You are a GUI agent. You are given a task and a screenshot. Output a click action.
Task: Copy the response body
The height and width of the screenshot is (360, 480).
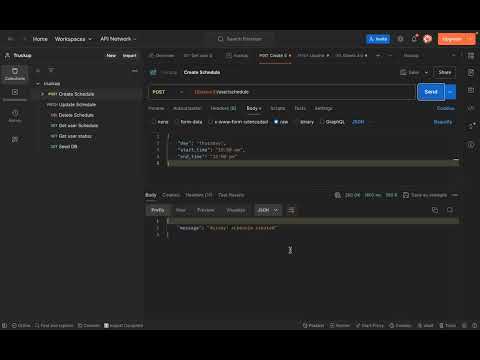[435, 210]
